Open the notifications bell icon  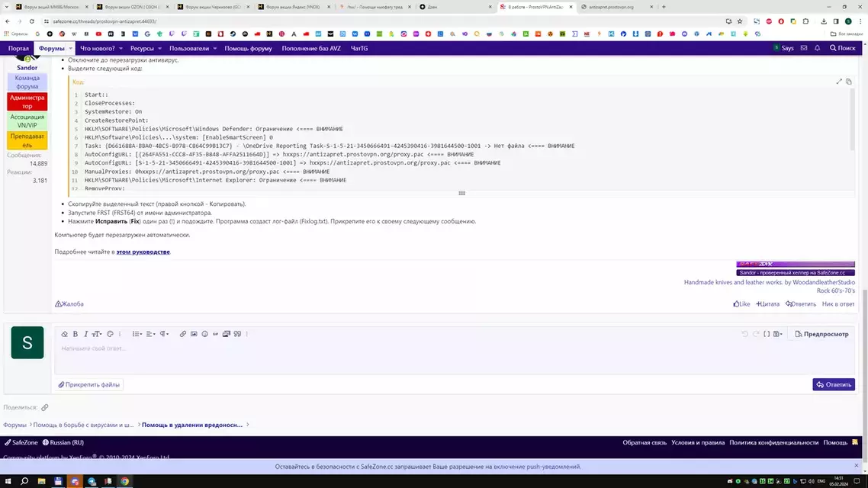point(818,47)
